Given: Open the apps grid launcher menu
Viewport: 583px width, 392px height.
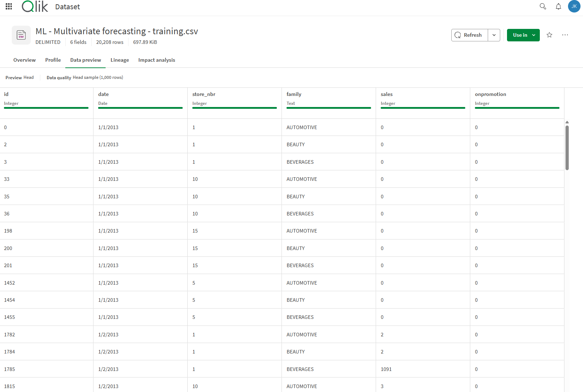Looking at the screenshot, I should click(9, 6).
